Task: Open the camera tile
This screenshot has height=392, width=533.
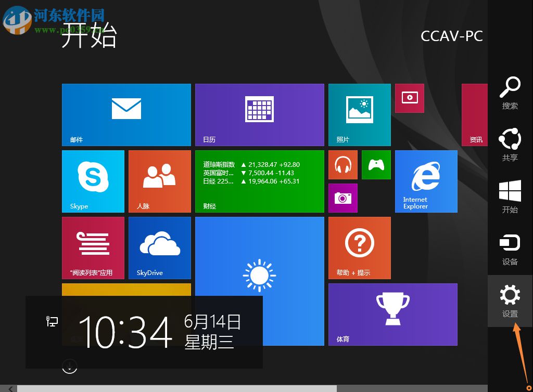Action: (x=342, y=198)
